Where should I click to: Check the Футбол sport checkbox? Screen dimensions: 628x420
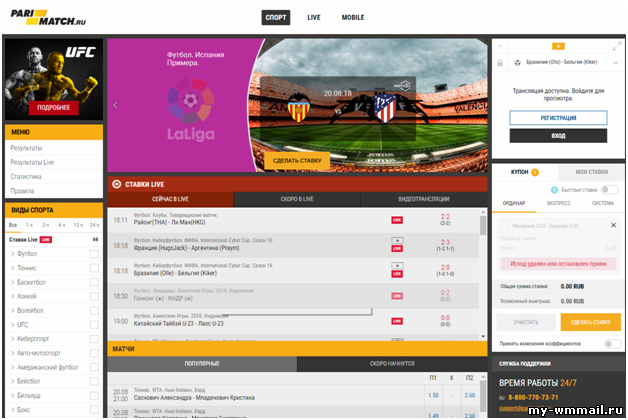[x=94, y=254]
